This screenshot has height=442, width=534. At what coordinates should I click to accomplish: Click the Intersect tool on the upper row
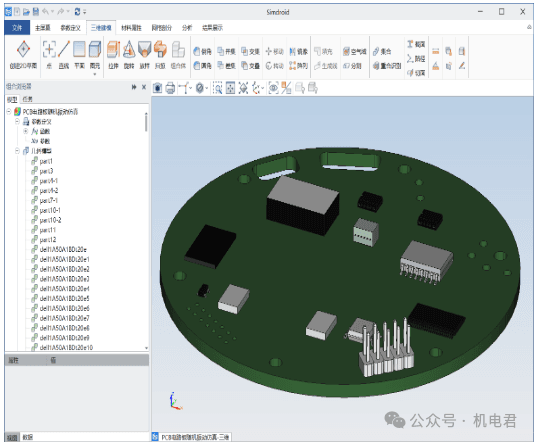[251, 51]
